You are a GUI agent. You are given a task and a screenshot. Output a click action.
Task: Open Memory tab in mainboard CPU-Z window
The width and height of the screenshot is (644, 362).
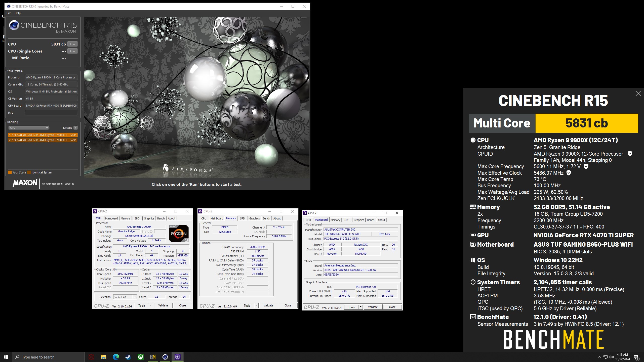pos(335,220)
